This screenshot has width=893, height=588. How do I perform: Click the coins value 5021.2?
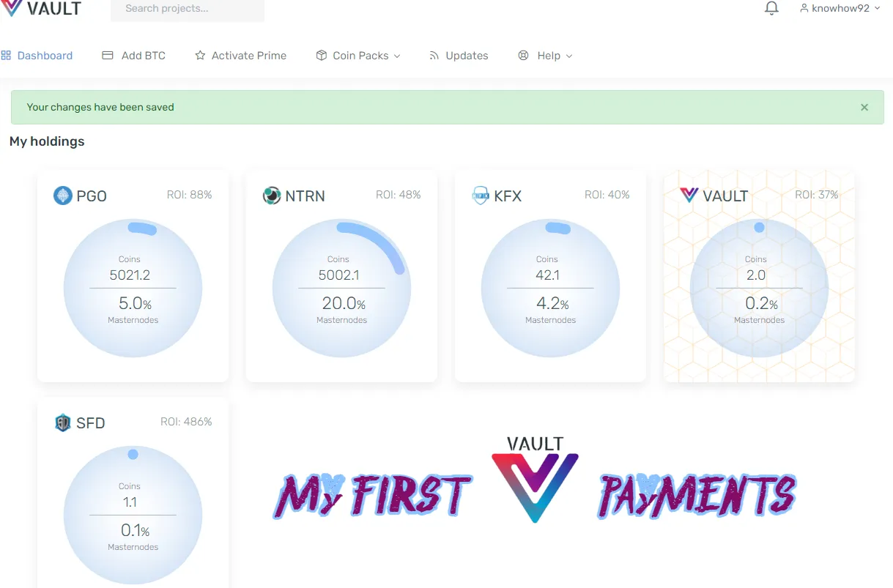coord(130,275)
